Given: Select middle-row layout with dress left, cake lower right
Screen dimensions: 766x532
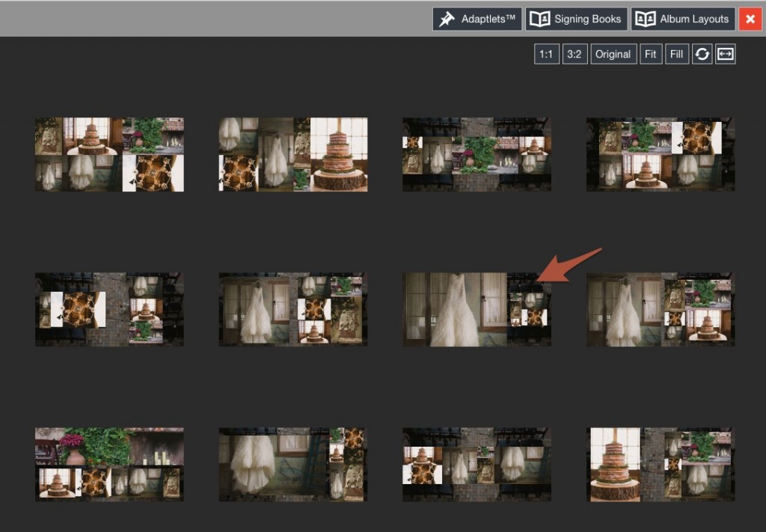Looking at the screenshot, I should (661, 310).
